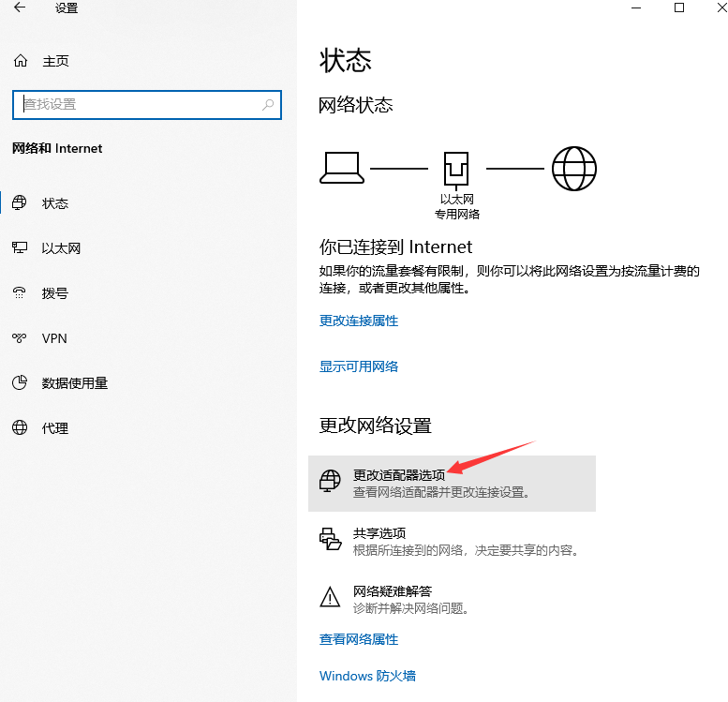Select the 以太网 text label in sidebar
This screenshot has width=728, height=702.
coord(62,248)
